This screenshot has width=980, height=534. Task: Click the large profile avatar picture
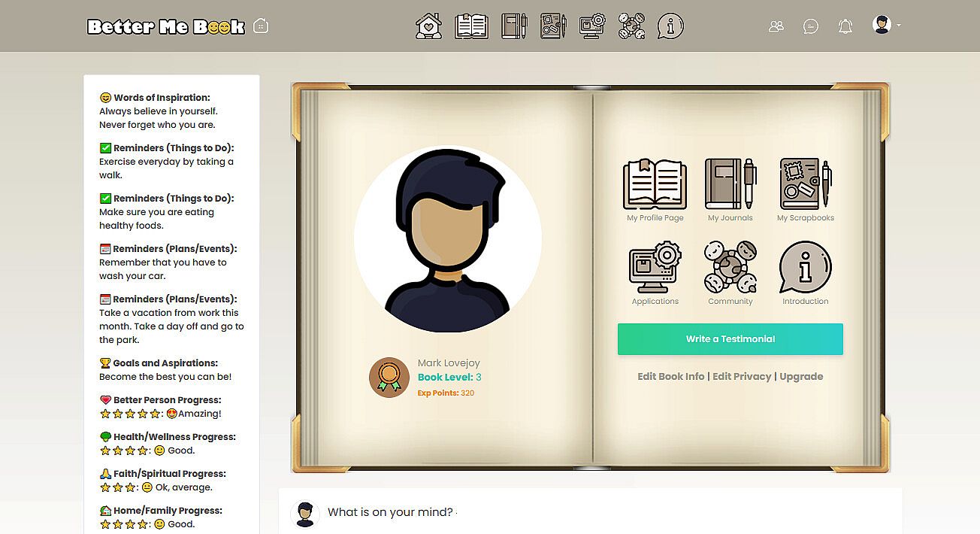coord(448,239)
